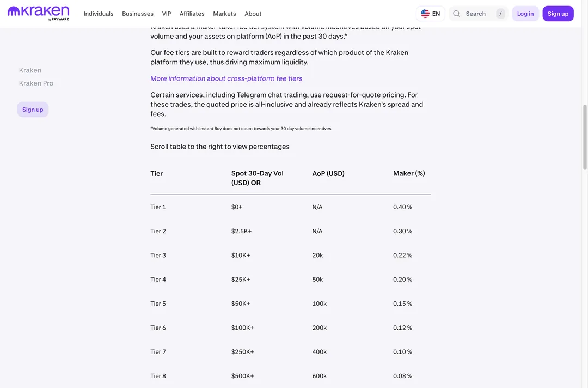
Task: Click the $2.5K+ volume cell
Action: [x=242, y=231]
